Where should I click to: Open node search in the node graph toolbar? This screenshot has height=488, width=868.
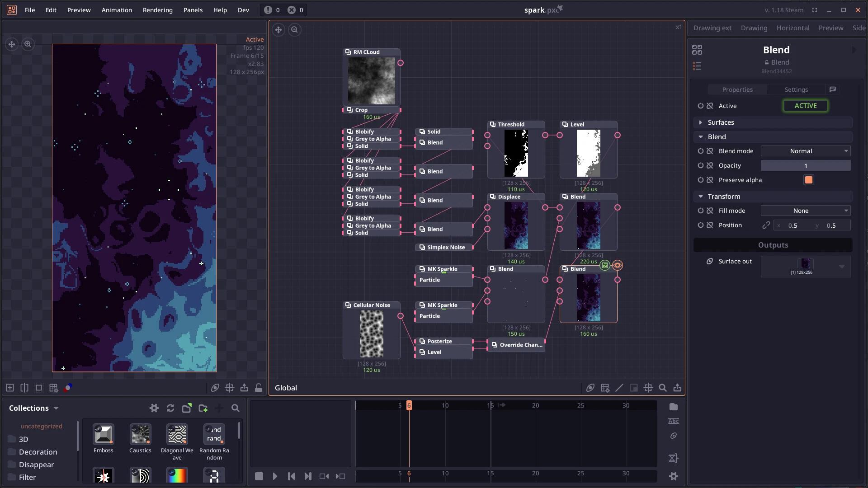coord(663,388)
